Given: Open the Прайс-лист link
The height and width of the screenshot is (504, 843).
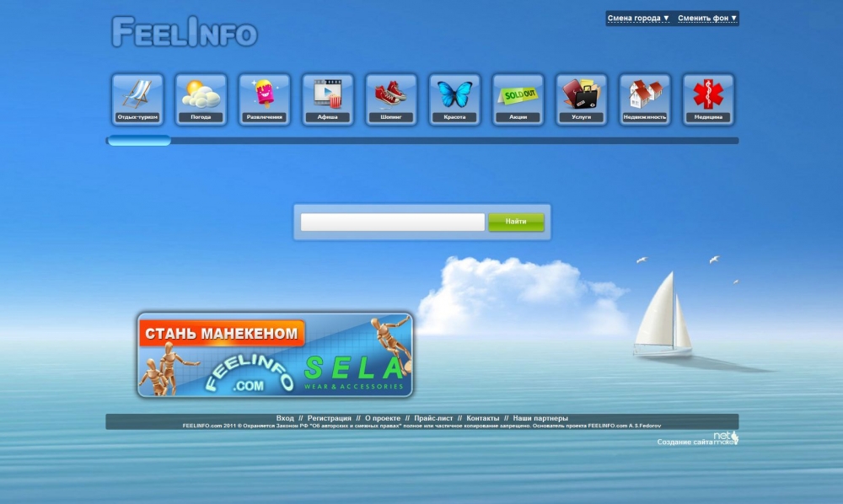Looking at the screenshot, I should click(433, 418).
